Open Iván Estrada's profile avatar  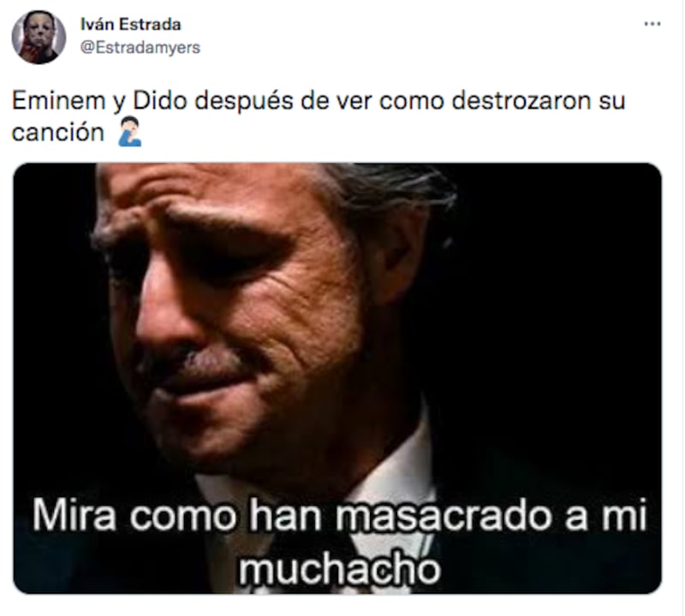(39, 37)
